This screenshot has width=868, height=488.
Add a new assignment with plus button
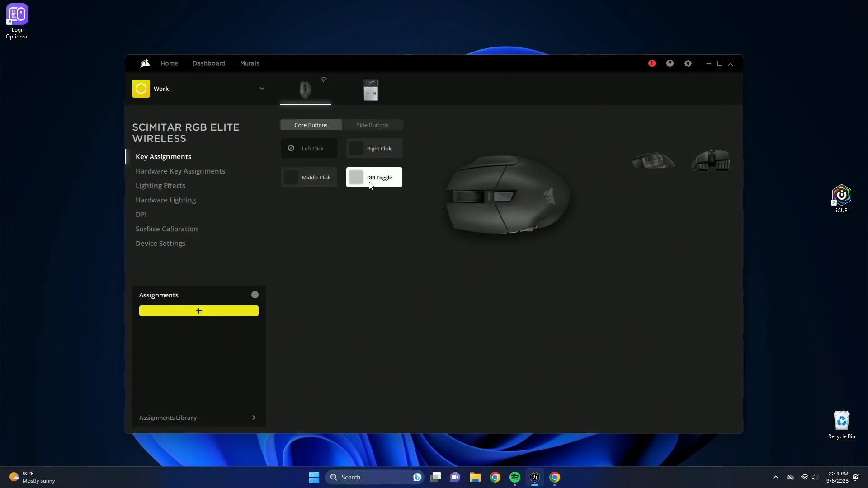199,311
